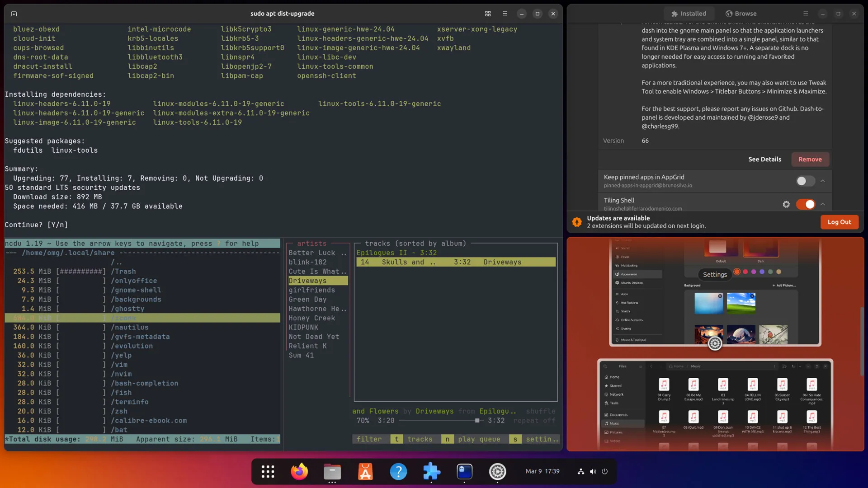Select artist Driveways in artists list
This screenshot has height=488, width=868.
[x=318, y=281]
